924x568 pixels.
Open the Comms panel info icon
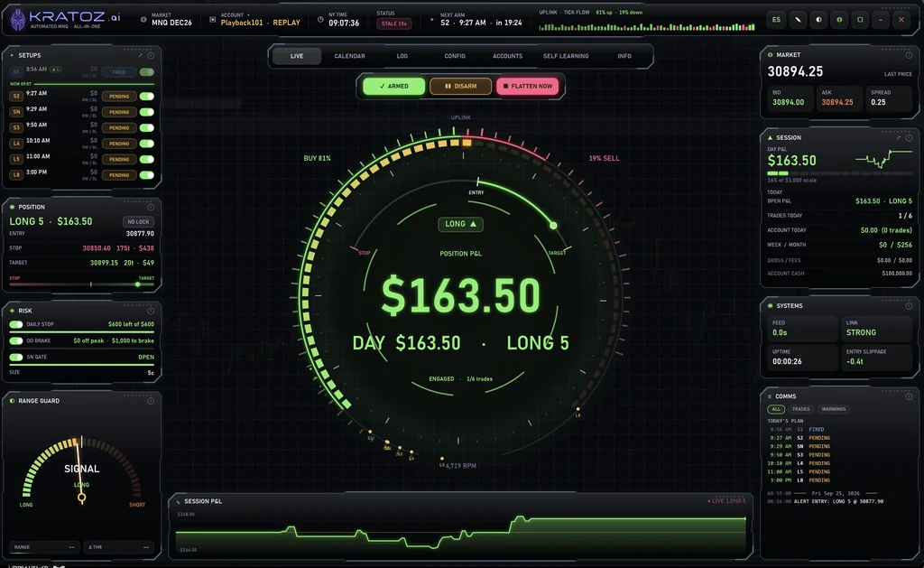pos(909,396)
